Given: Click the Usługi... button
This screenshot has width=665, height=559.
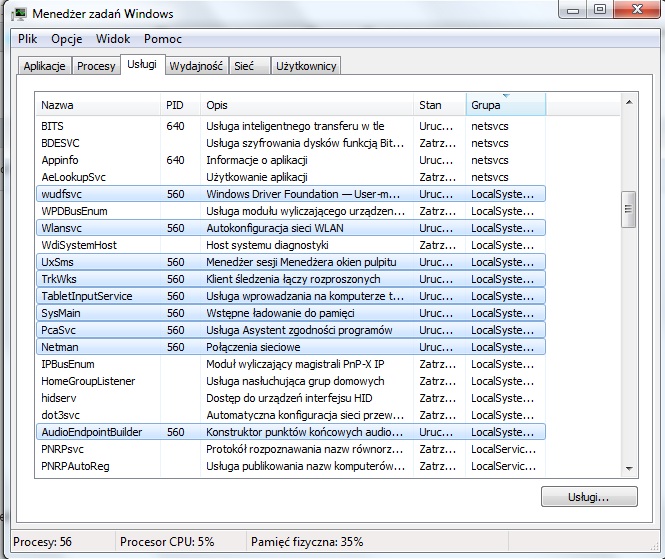Looking at the screenshot, I should (589, 497).
